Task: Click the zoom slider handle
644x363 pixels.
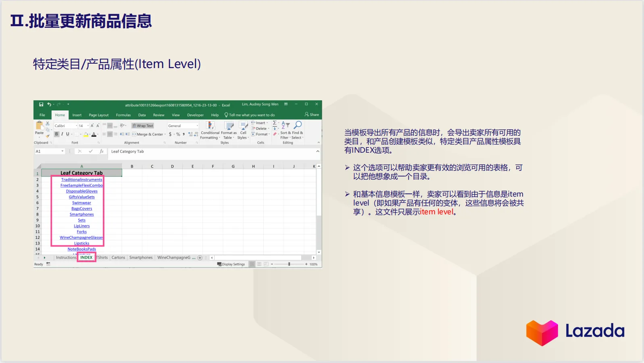Action: 289,264
